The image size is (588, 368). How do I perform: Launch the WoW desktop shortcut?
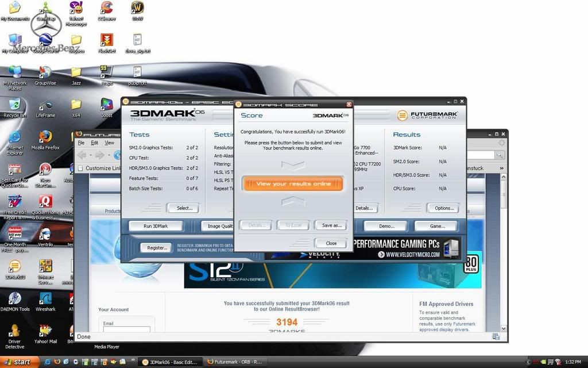(x=137, y=11)
